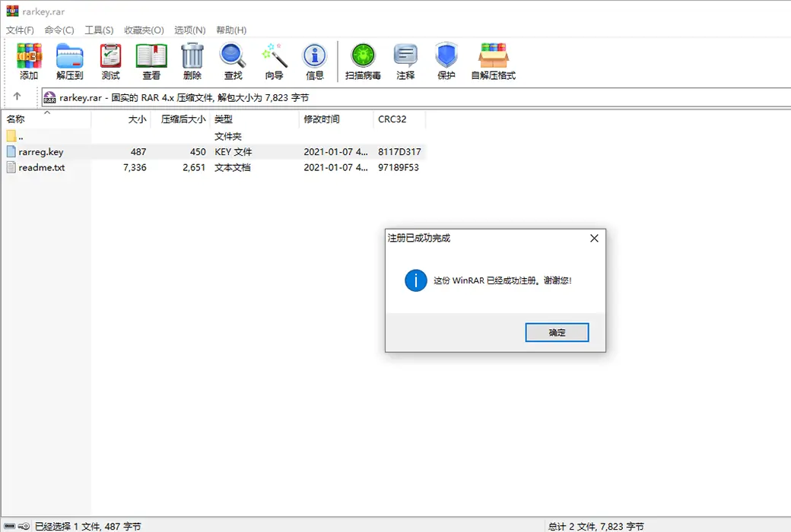Click the status bar key icon
Image resolution: width=791 pixels, height=532 pixels.
[x=24, y=526]
